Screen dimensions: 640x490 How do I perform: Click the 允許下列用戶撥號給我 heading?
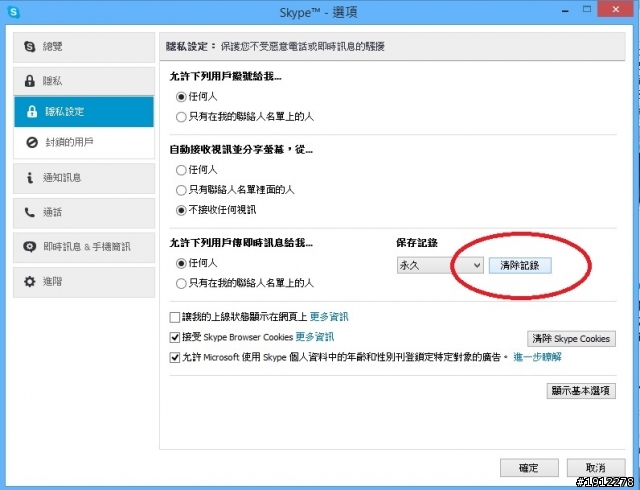pyautogui.click(x=225, y=76)
